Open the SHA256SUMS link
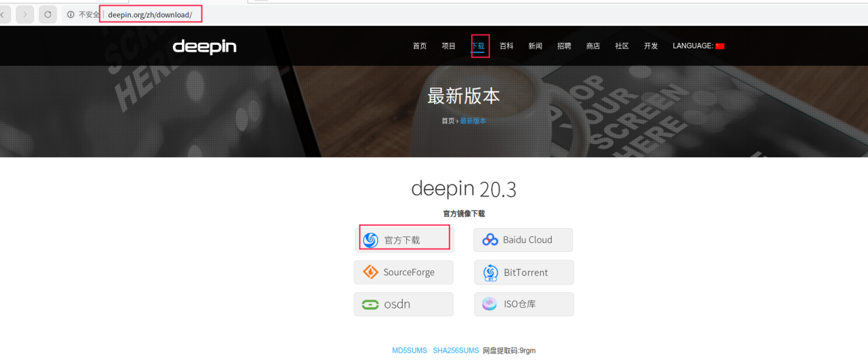 [455, 351]
